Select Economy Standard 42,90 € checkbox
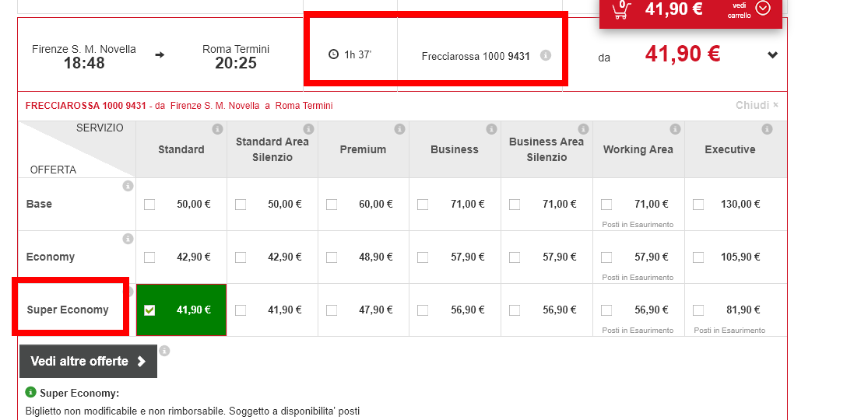Viewport: 868px width, 420px height. (149, 257)
